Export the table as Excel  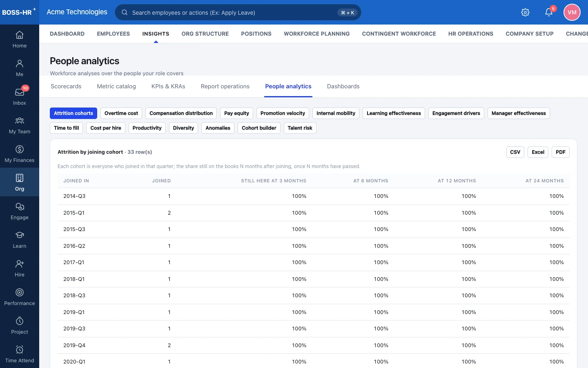click(x=538, y=152)
